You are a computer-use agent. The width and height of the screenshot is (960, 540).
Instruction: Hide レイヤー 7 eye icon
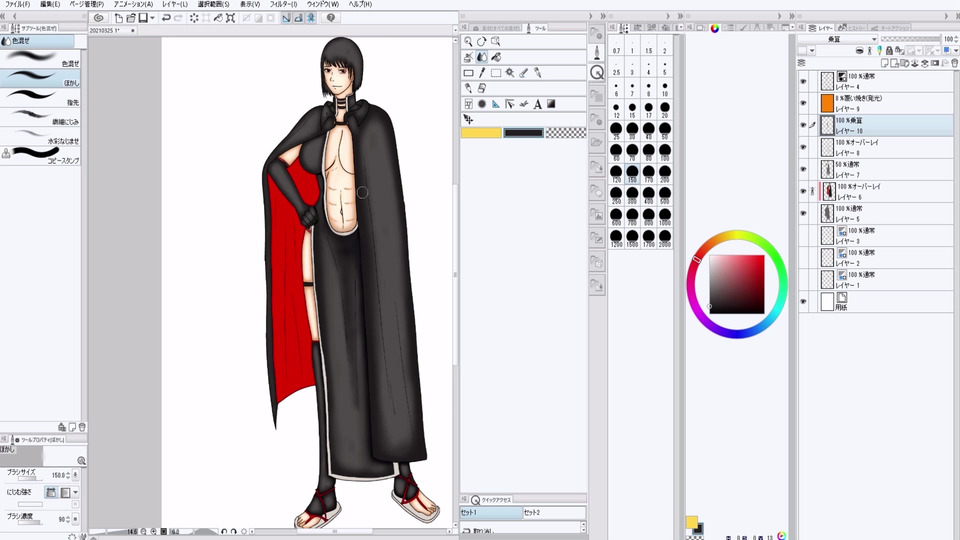[803, 169]
